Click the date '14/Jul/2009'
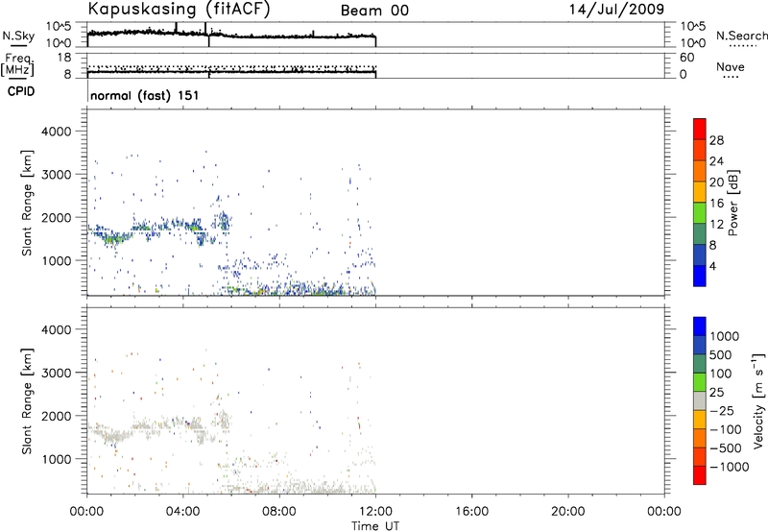Image resolution: width=768 pixels, height=532 pixels. click(x=616, y=10)
